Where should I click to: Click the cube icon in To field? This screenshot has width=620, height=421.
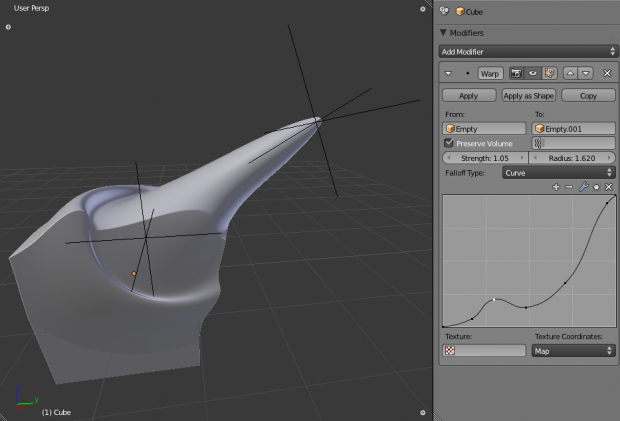(540, 128)
